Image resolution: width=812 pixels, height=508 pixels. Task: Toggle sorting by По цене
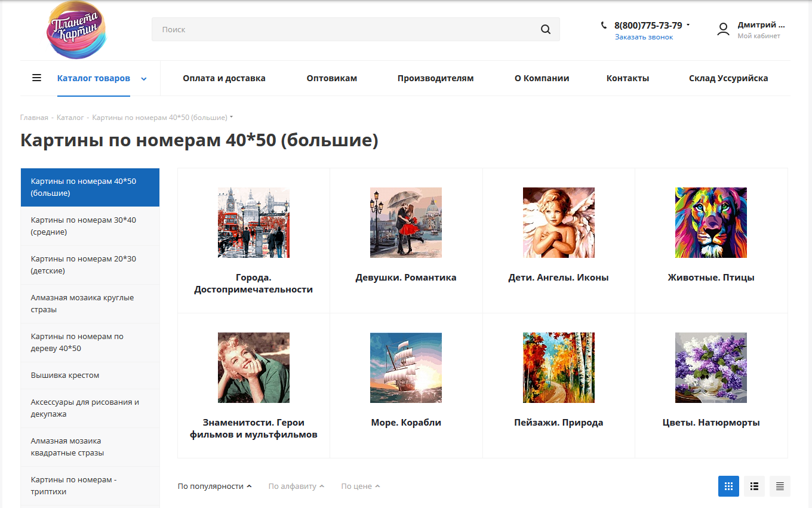coord(360,486)
